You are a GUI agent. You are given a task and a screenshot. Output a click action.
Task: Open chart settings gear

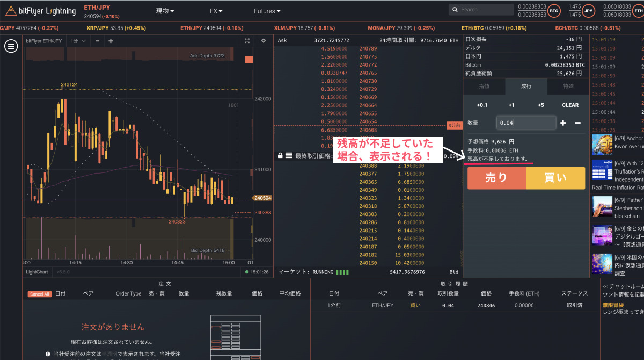click(263, 41)
